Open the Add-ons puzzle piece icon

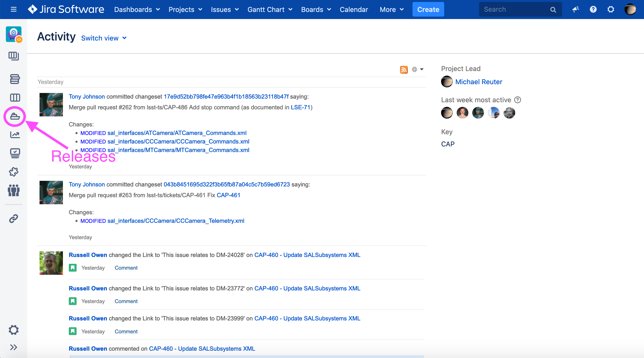click(14, 172)
